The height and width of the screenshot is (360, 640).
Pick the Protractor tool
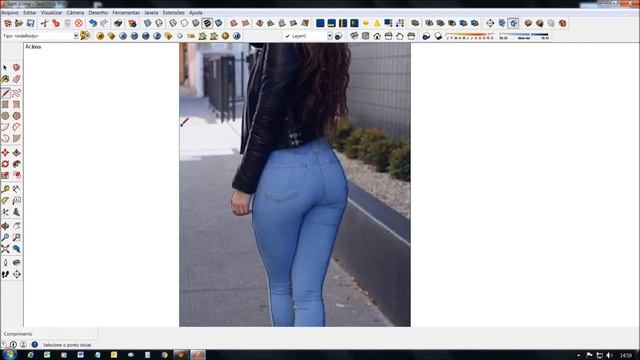(x=5, y=200)
